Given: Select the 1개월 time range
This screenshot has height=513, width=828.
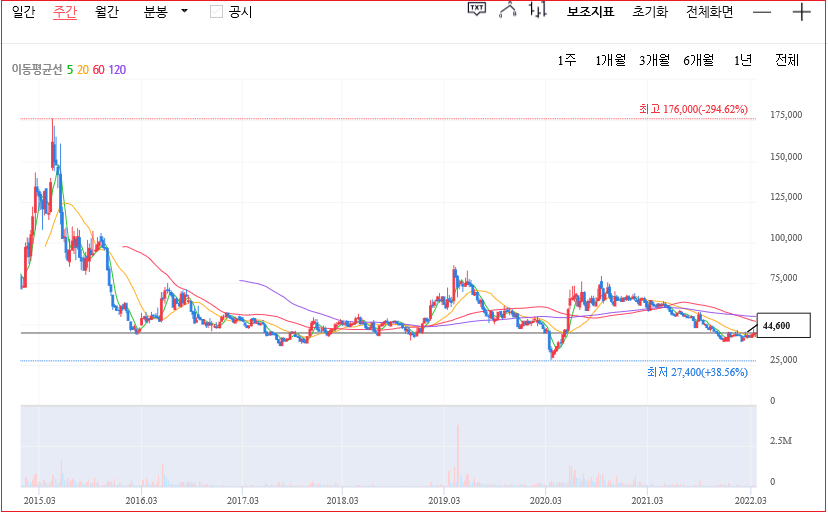Looking at the screenshot, I should [610, 60].
